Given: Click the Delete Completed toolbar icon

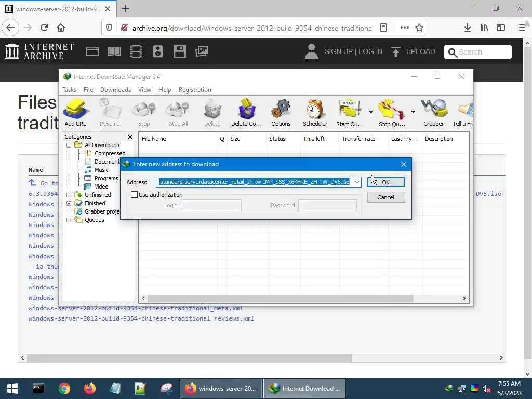Looking at the screenshot, I should point(247,113).
